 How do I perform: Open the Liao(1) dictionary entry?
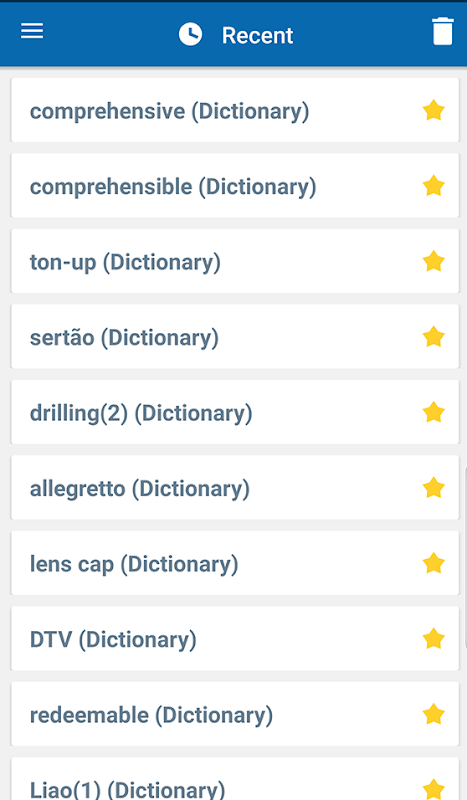tap(235, 779)
